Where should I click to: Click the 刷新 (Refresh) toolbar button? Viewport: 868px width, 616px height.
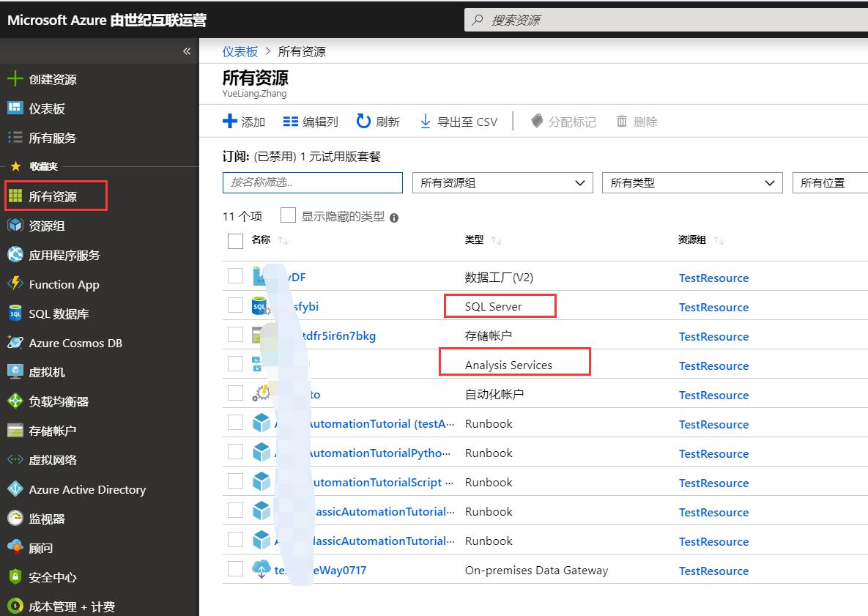(x=378, y=122)
